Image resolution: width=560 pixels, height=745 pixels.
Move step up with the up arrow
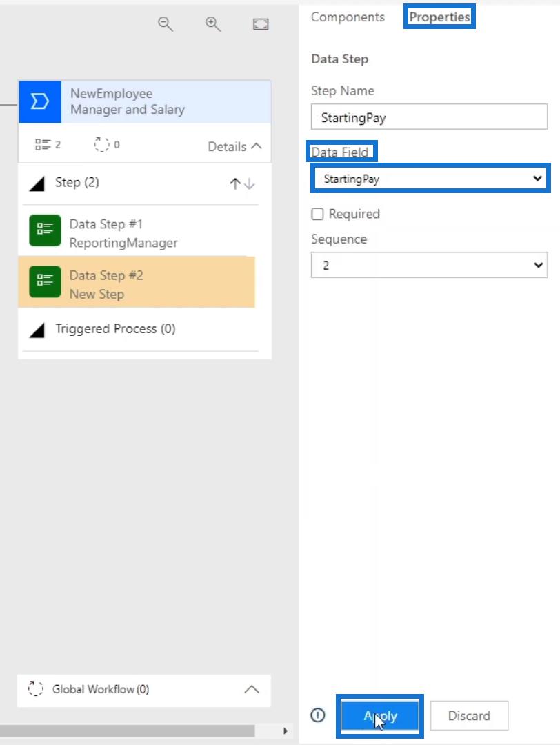coord(234,184)
